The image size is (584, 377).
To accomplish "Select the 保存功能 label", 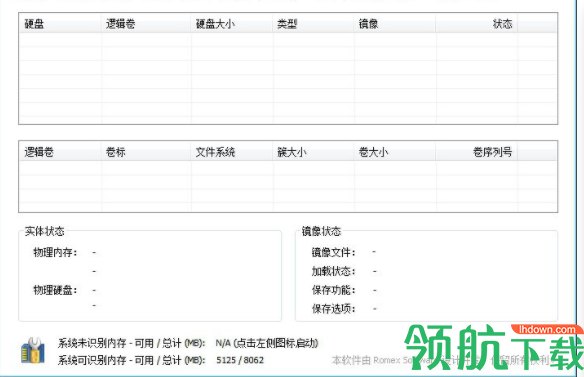I will pyautogui.click(x=333, y=290).
